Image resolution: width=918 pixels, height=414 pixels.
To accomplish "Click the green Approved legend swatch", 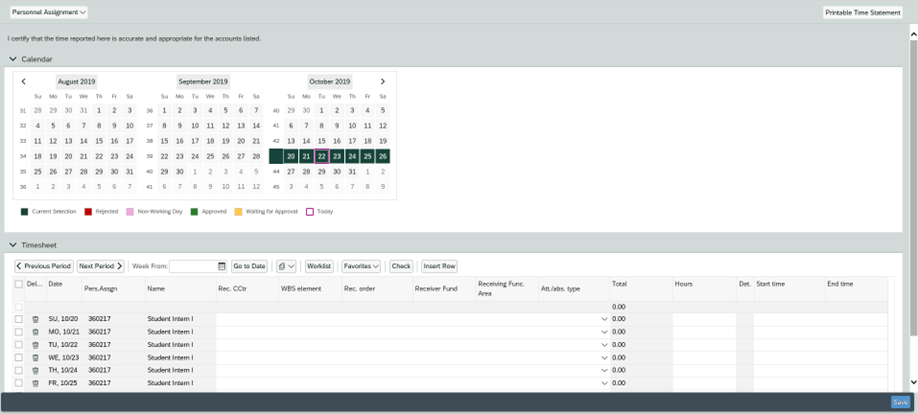I will tap(194, 212).
